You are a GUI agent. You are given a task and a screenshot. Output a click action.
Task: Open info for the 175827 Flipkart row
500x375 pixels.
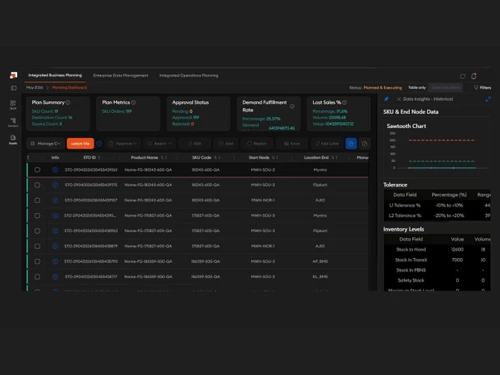pos(55,231)
